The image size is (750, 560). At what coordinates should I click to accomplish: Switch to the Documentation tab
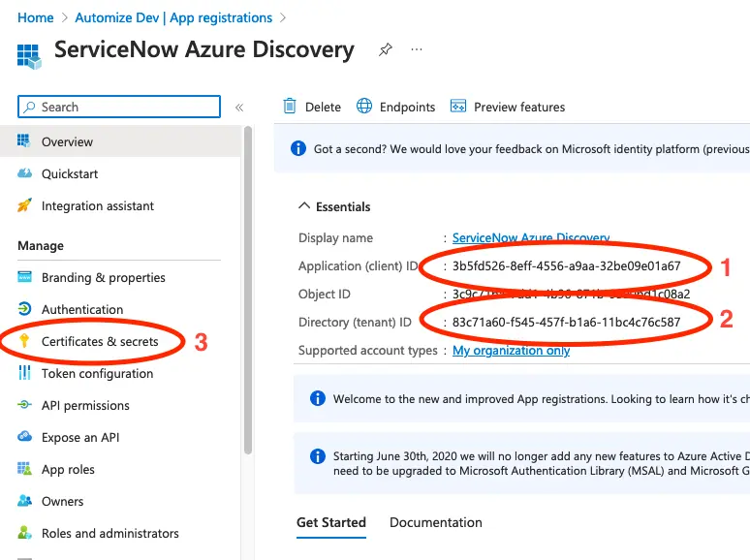coord(435,522)
